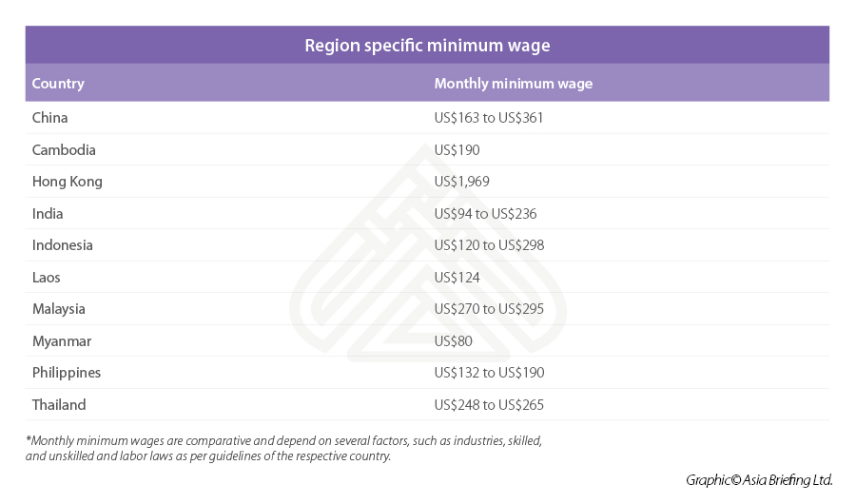Viewport: 856px width, 504px height.
Task: Select the 'Country' column header
Action: click(58, 84)
